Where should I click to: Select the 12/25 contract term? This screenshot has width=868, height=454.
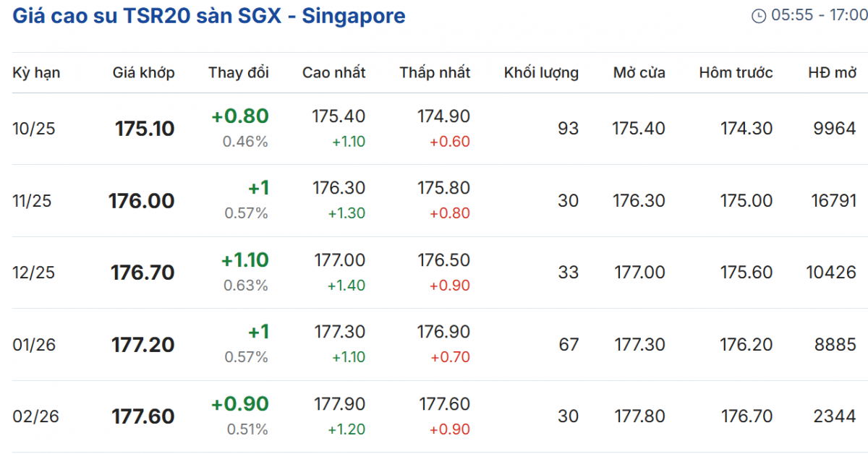pyautogui.click(x=34, y=273)
